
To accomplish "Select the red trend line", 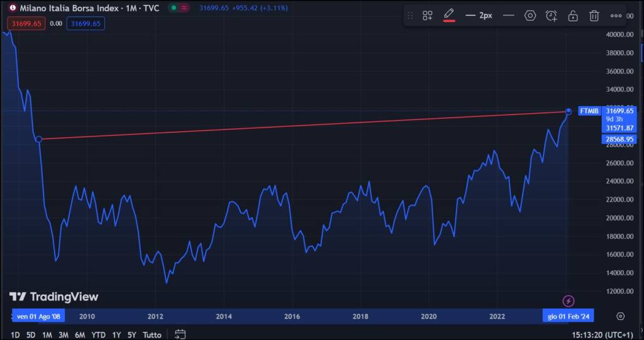I will pyautogui.click(x=304, y=125).
